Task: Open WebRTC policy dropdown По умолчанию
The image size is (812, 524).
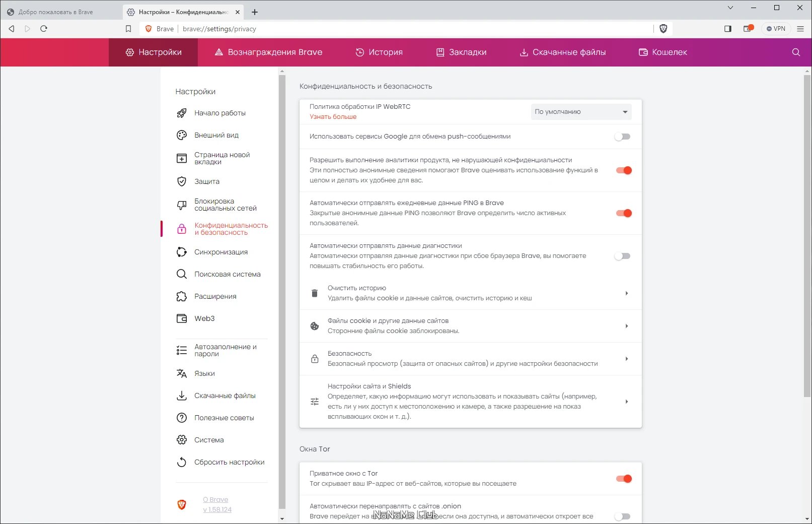Action: click(x=581, y=112)
